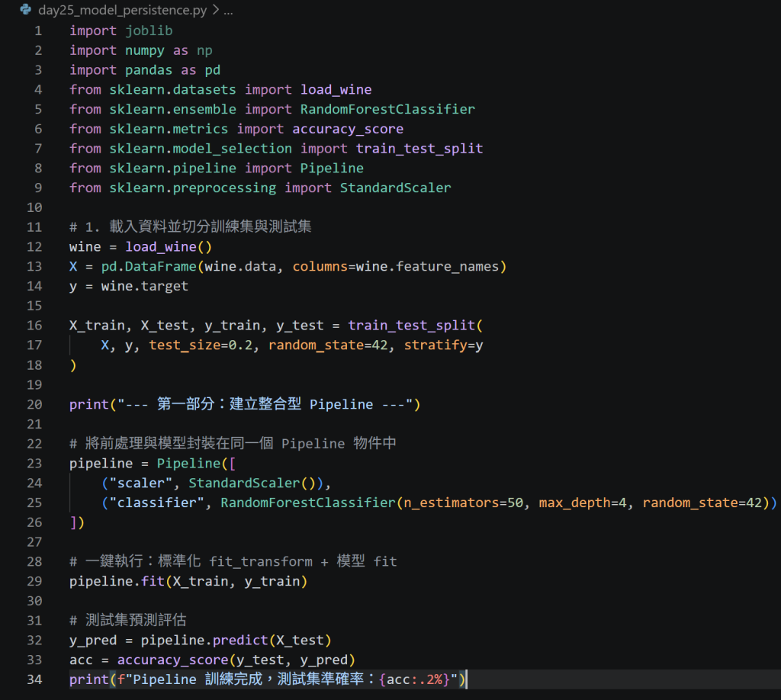This screenshot has width=781, height=700.
Task: Click wine.feature_names on line 13
Action: (x=427, y=267)
